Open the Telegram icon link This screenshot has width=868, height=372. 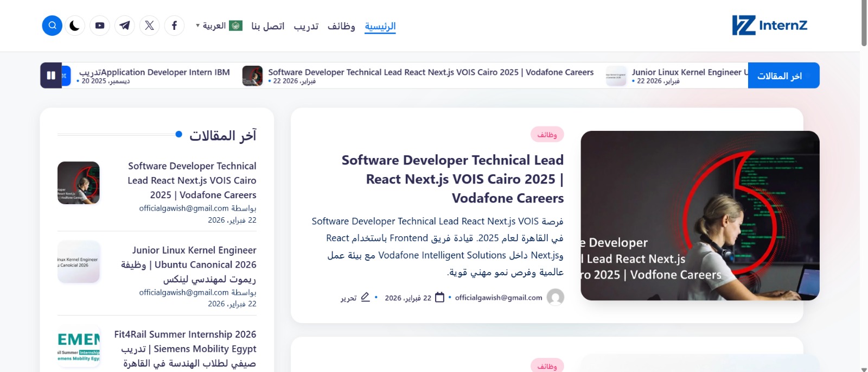(x=125, y=26)
